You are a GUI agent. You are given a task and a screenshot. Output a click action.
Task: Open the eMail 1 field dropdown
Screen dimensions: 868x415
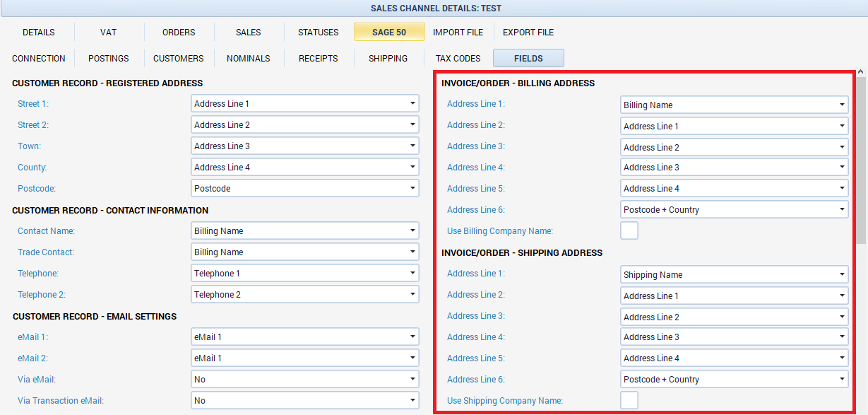305,337
